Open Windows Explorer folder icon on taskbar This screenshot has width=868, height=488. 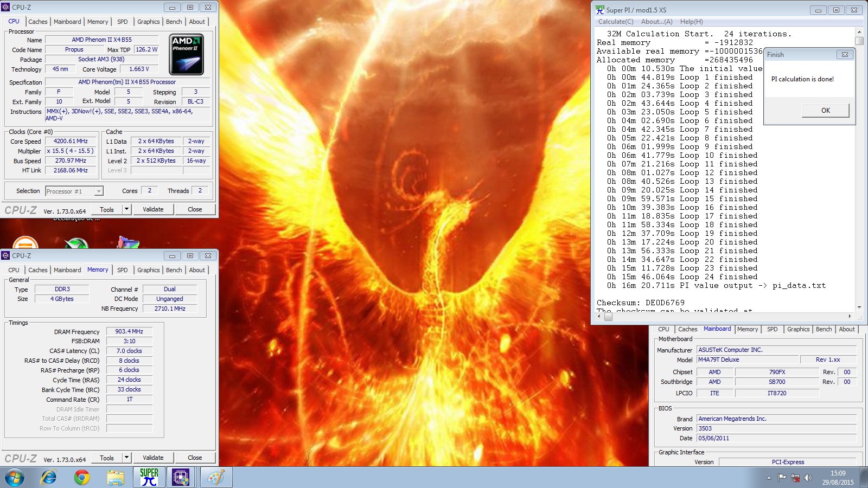point(116,477)
